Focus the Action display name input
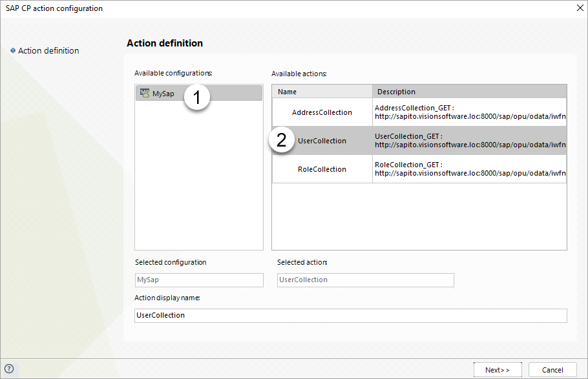The width and height of the screenshot is (588, 379). 350,316
